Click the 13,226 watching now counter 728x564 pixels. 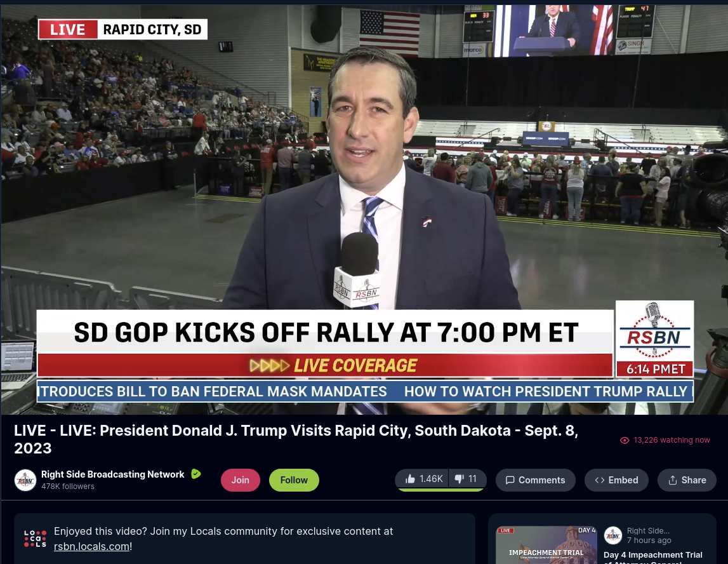tap(665, 440)
